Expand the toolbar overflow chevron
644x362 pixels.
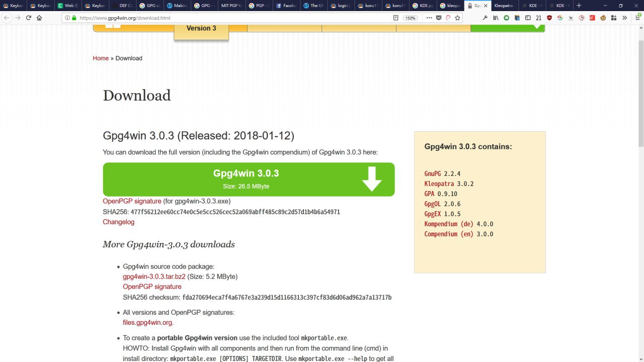[624, 18]
